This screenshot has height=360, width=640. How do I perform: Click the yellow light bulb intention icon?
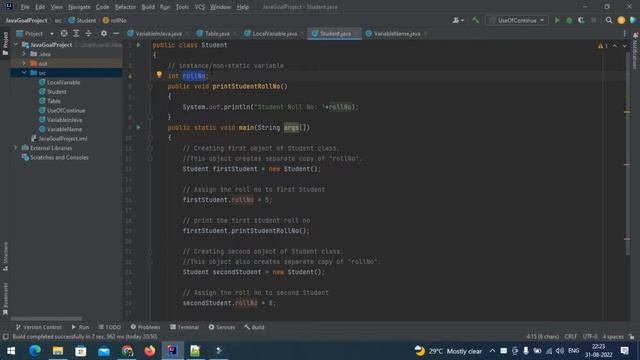coord(159,75)
